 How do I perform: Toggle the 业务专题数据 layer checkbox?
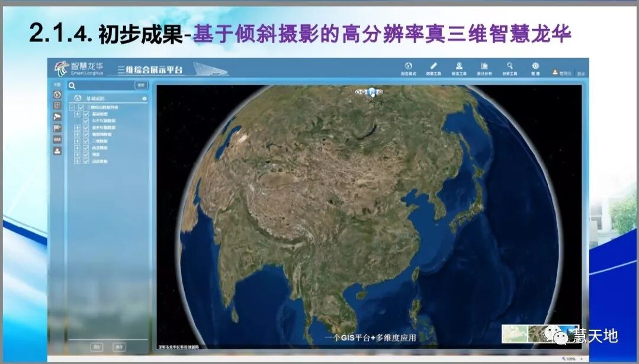(x=86, y=127)
